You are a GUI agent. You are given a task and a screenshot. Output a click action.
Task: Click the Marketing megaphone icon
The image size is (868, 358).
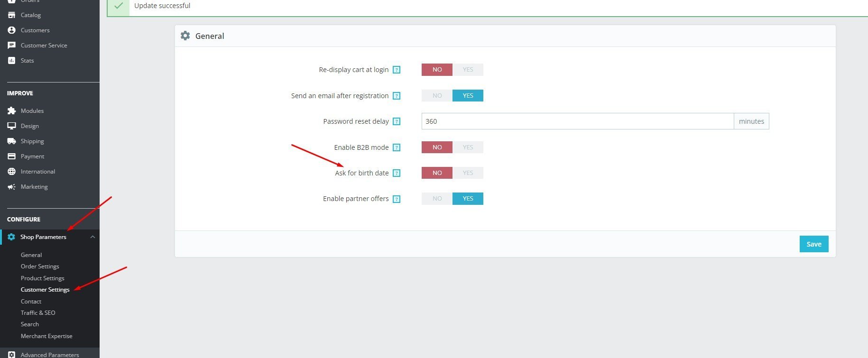click(x=11, y=187)
